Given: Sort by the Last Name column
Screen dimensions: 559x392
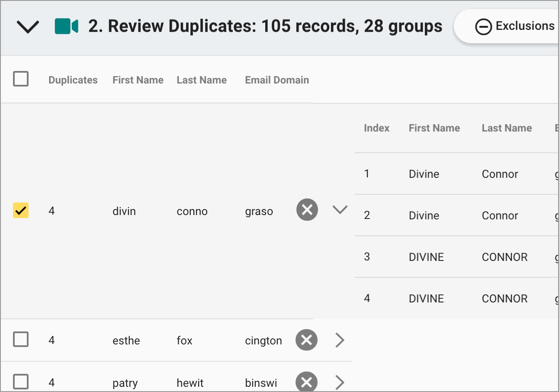Looking at the screenshot, I should coord(202,80).
